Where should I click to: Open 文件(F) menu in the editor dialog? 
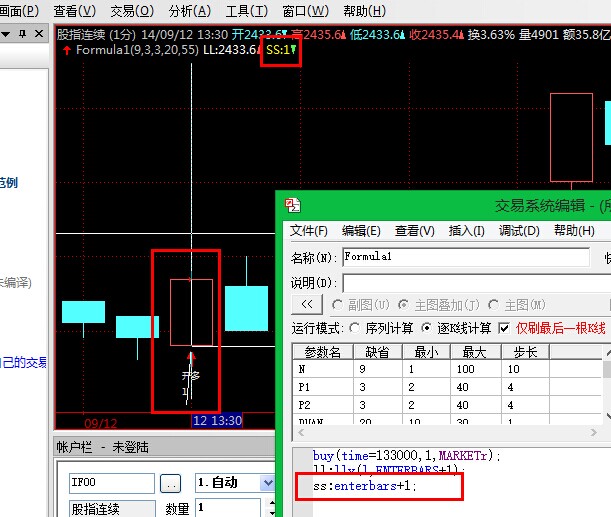[x=309, y=231]
